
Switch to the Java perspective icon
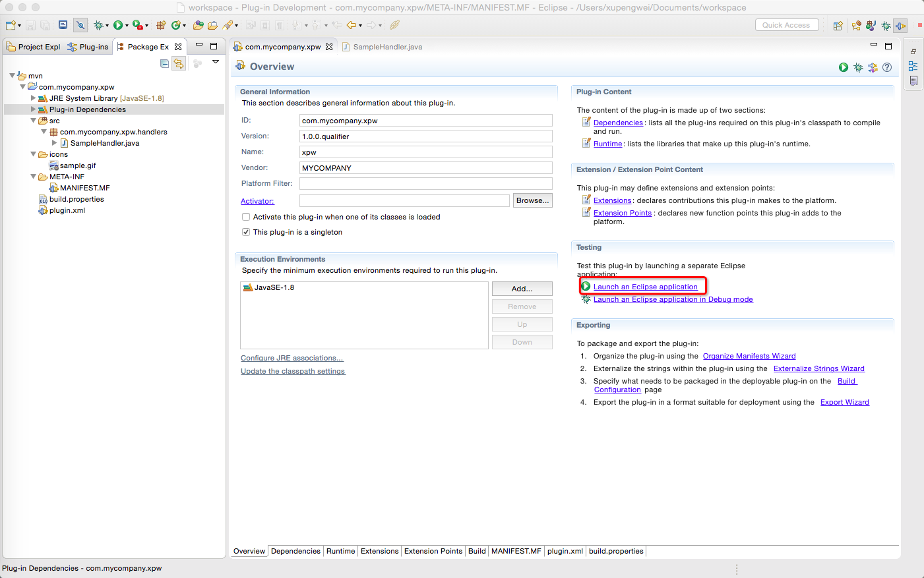coord(871,26)
